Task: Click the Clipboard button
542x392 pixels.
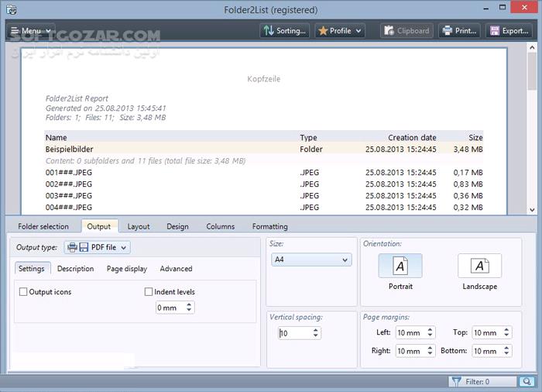Action: 406,31
